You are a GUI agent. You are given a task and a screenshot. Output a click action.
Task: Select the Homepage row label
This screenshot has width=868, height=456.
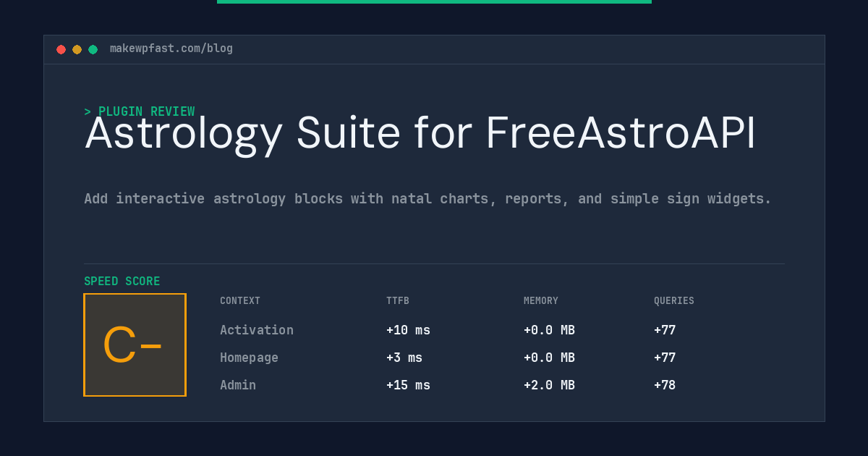pos(249,358)
